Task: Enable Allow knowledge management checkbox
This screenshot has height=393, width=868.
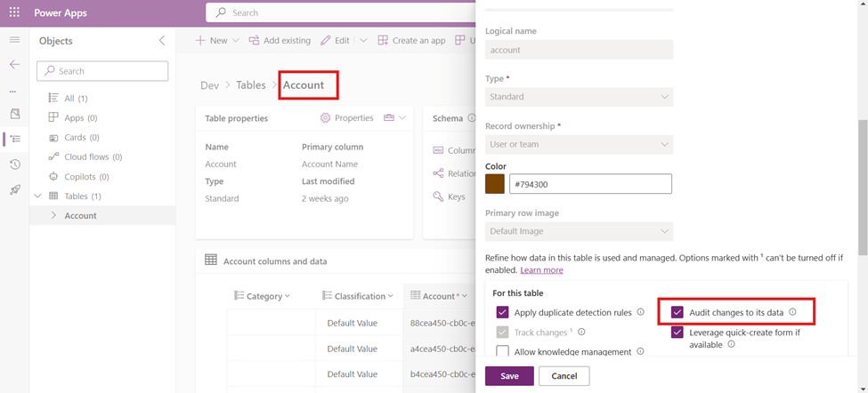Action: pos(503,352)
